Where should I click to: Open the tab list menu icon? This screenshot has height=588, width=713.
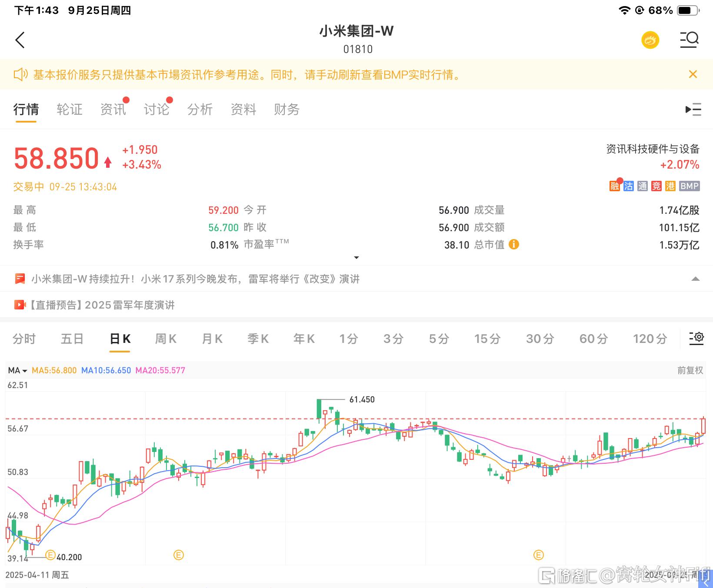(693, 109)
